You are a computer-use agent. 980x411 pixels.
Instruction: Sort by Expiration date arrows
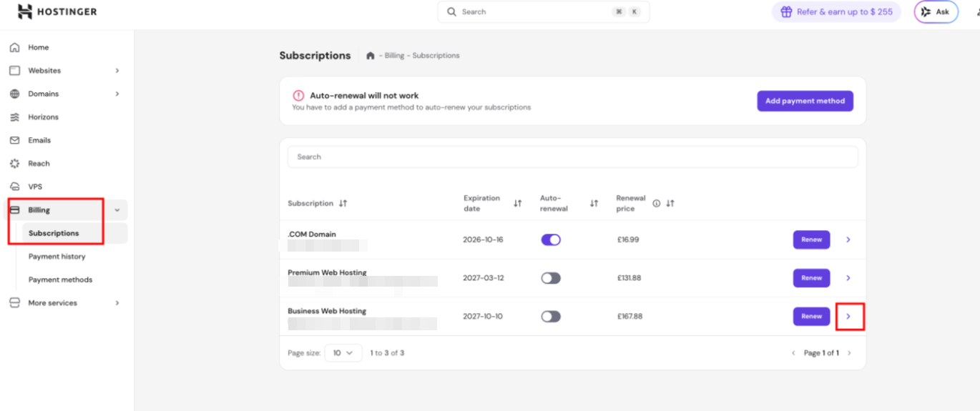(518, 204)
